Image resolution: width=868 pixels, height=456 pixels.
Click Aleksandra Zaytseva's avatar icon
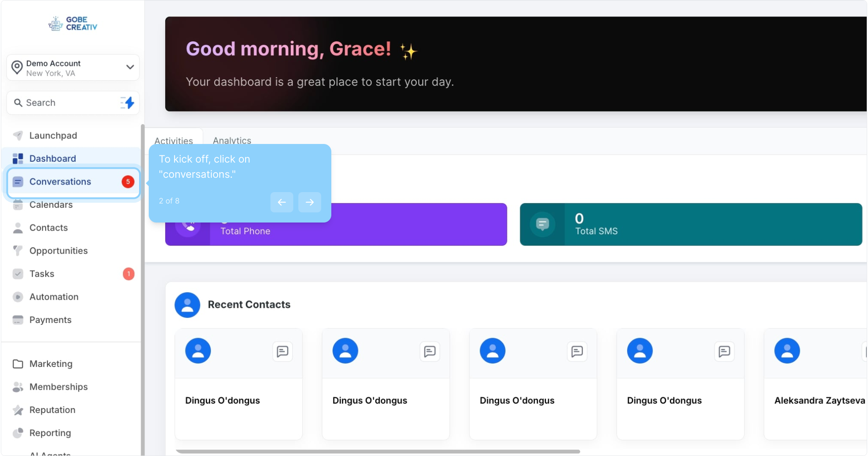point(786,351)
